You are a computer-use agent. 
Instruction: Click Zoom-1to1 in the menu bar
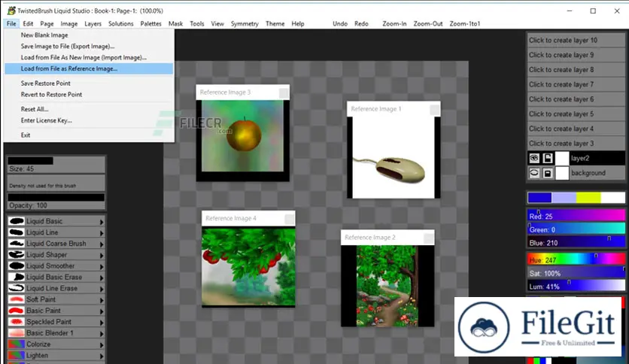[x=464, y=23]
